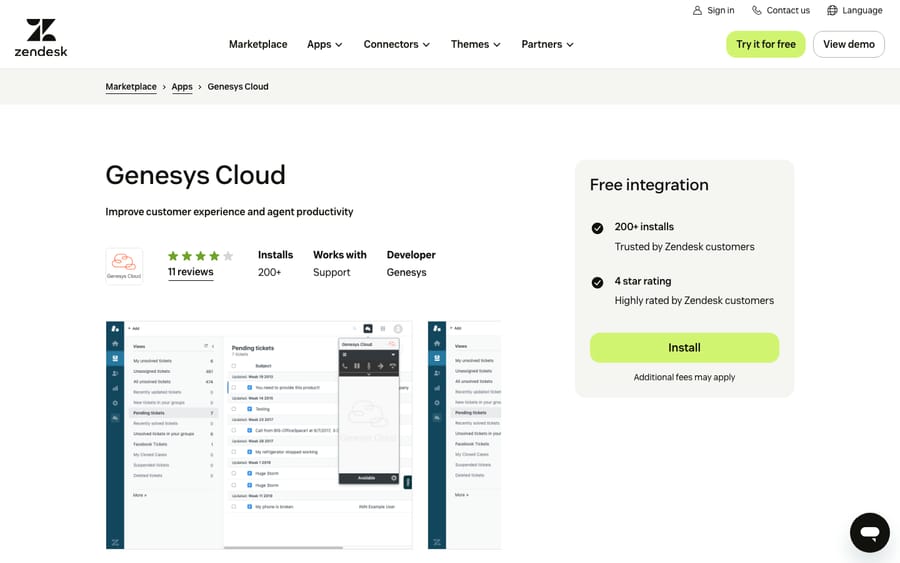Click the checkmark icon beside 200+ installs
Image resolution: width=900 pixels, height=563 pixels.
pyautogui.click(x=598, y=228)
